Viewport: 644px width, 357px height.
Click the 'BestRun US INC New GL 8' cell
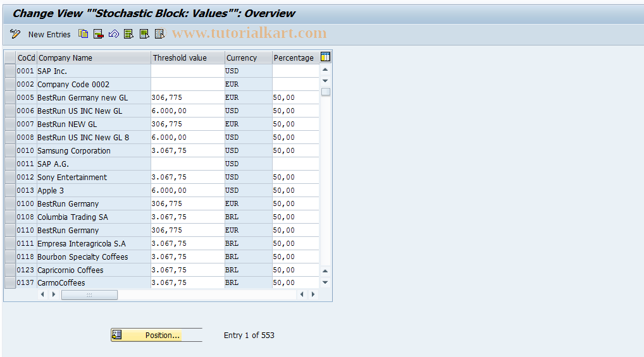[94, 138]
